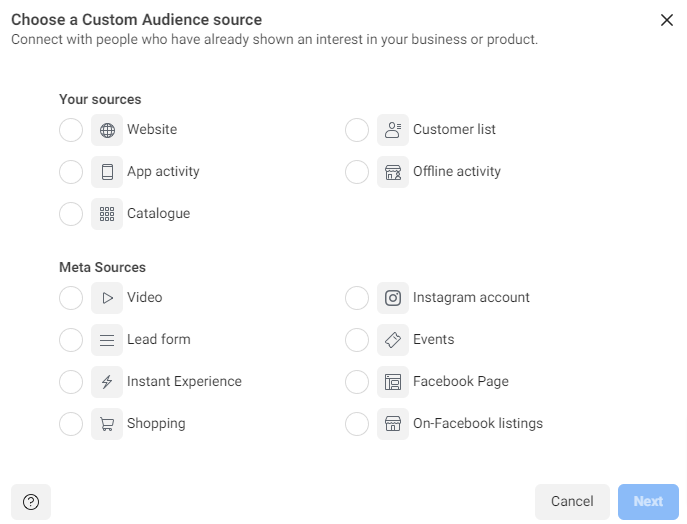The image size is (687, 524).
Task: Select the Shopping radio button
Action: tap(71, 424)
